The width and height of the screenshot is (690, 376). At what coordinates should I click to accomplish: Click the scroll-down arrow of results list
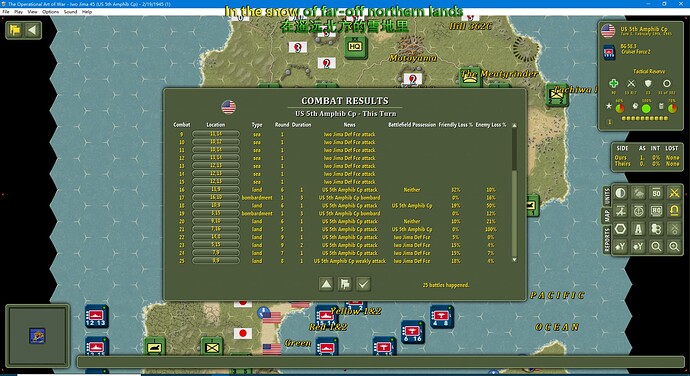514,260
